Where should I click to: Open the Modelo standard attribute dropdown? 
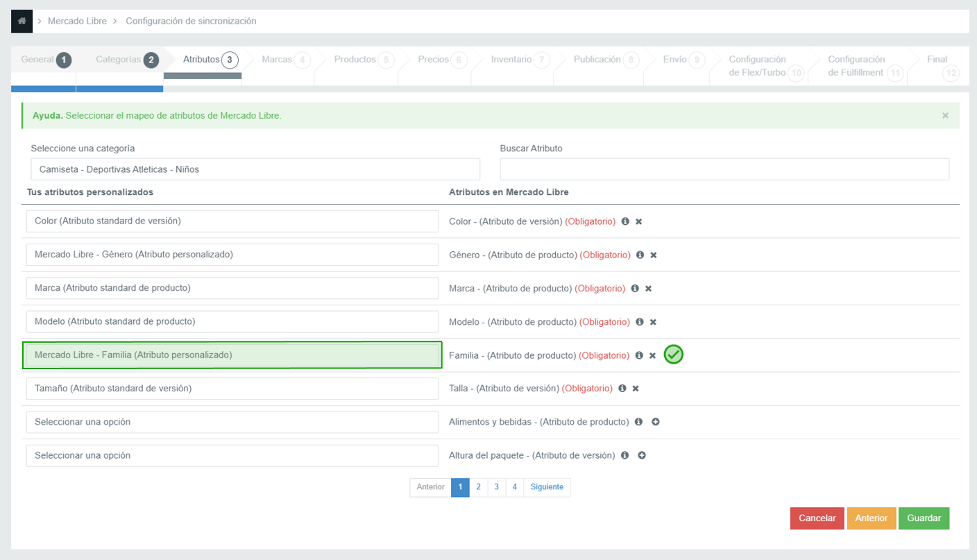pyautogui.click(x=232, y=321)
